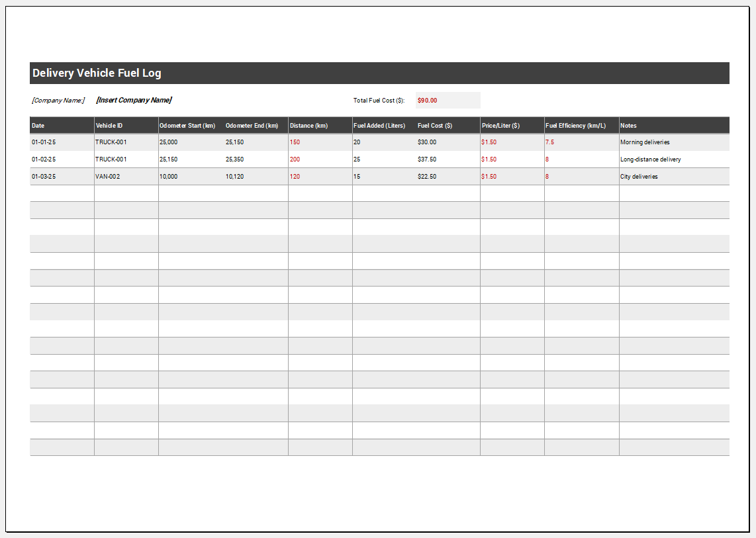Click the [Insert Company Name] placeholder text
756x538 pixels.
pyautogui.click(x=134, y=100)
